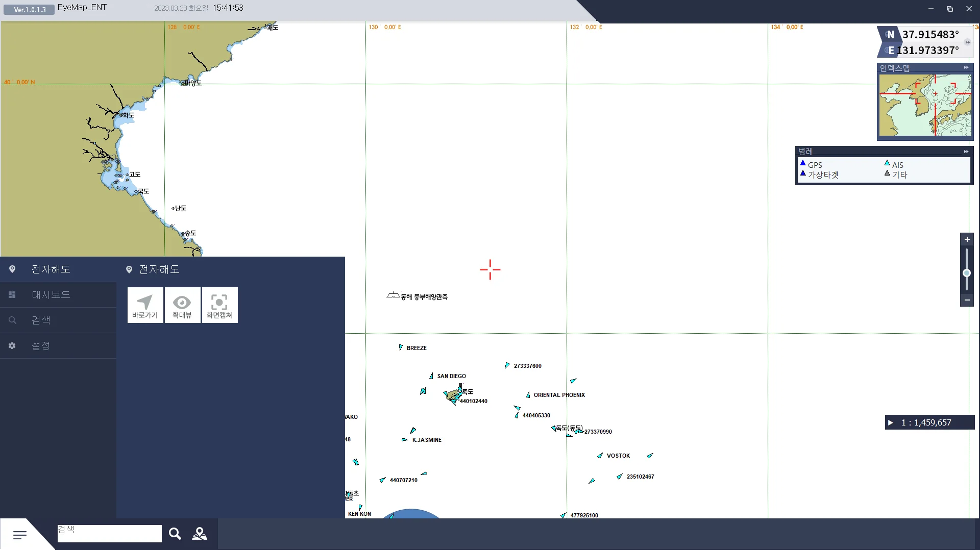
Task: Collapse the coordinate display arrow
Action: pyautogui.click(x=967, y=42)
